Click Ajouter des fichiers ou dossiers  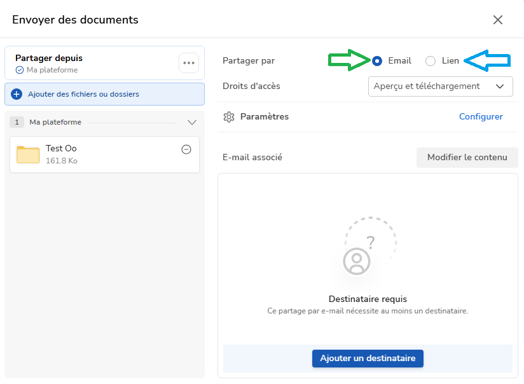pos(105,94)
